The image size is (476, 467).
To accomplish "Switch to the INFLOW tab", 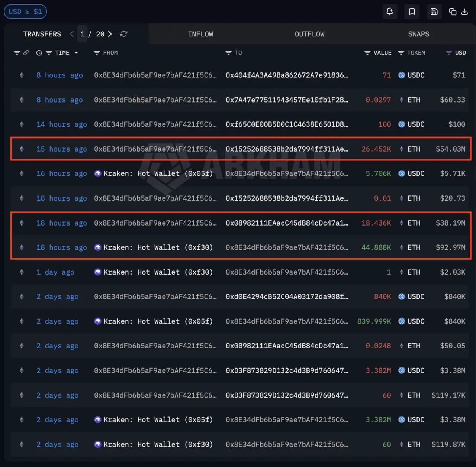I will (x=200, y=34).
